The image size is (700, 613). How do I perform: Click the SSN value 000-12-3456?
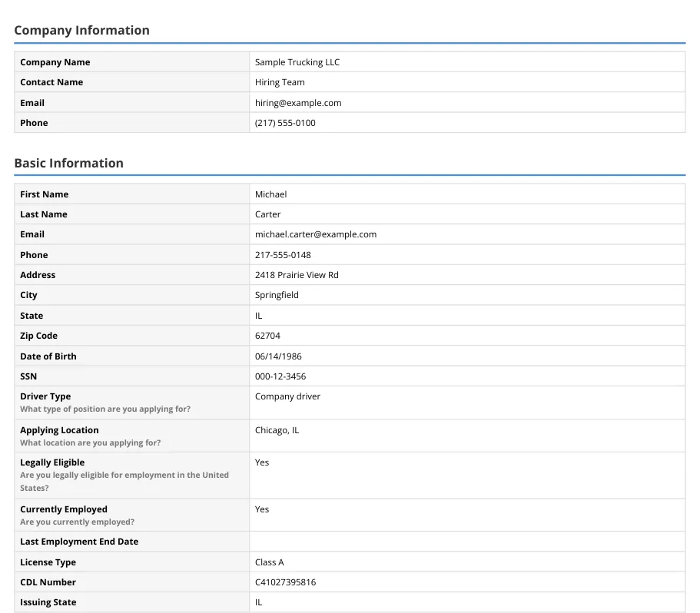[x=280, y=376]
